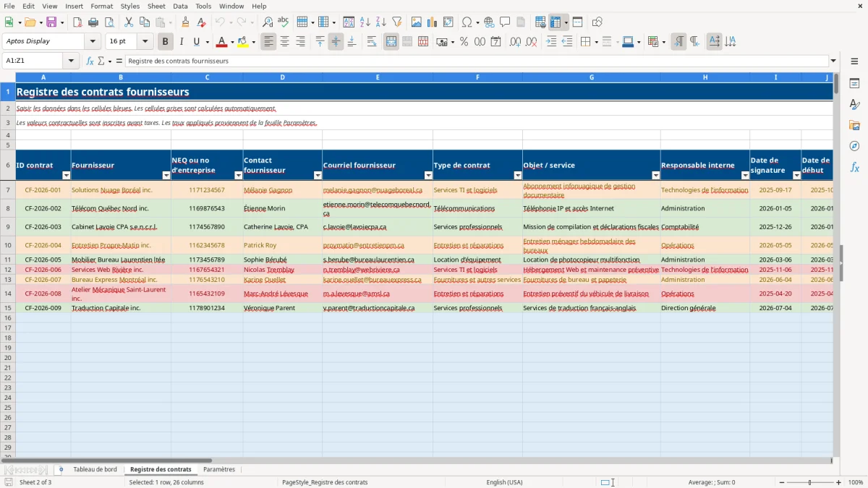The width and height of the screenshot is (868, 488).
Task: Click the Copy icon
Action: pos(144,22)
